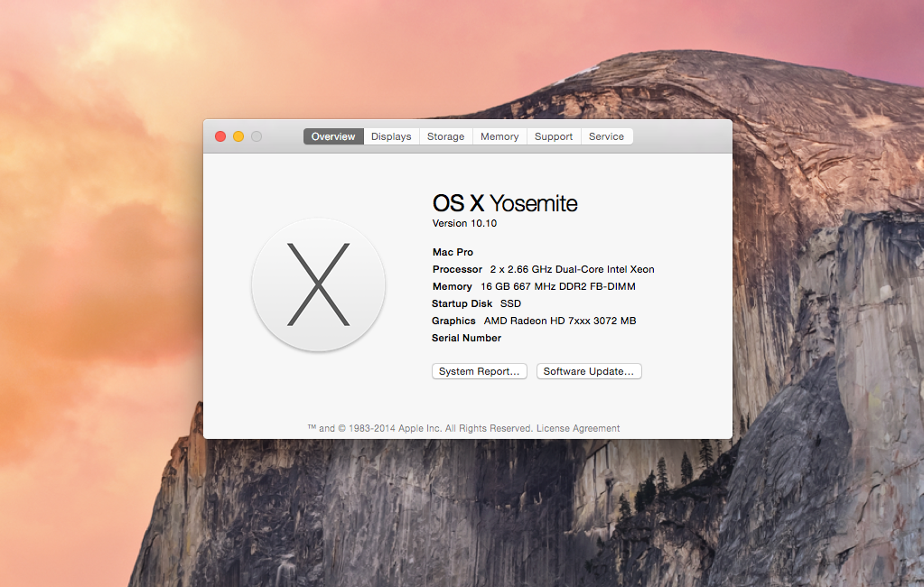The height and width of the screenshot is (587, 924).
Task: Select the Service tab
Action: (x=606, y=136)
